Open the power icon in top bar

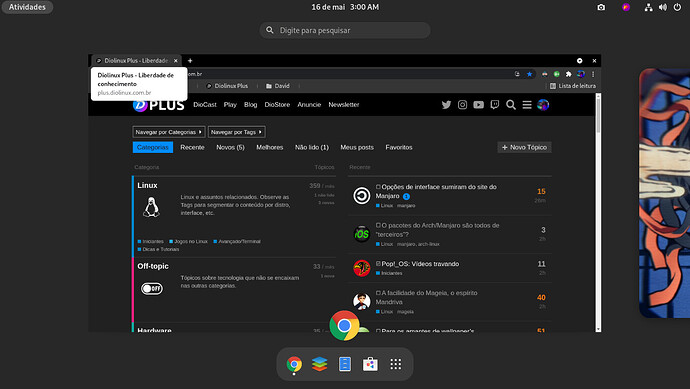pyautogui.click(x=677, y=7)
